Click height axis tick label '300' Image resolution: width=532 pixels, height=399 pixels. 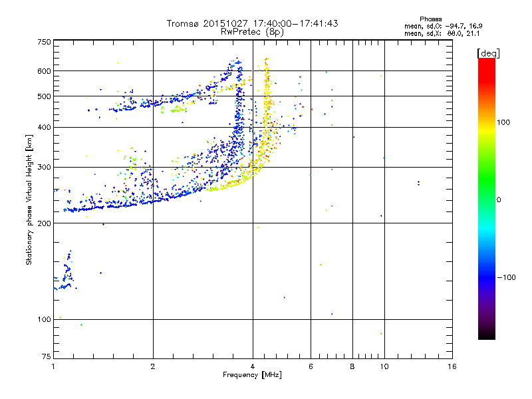(45, 168)
